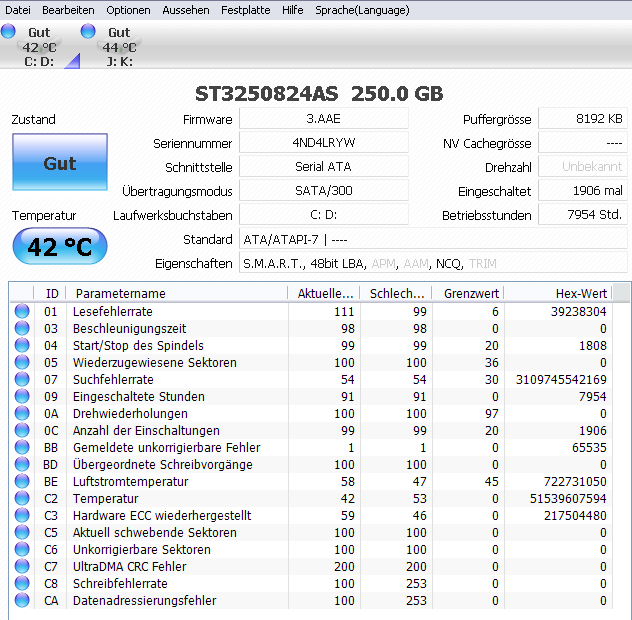The image size is (632, 620).
Task: Open the Datei menu
Action: tap(18, 10)
